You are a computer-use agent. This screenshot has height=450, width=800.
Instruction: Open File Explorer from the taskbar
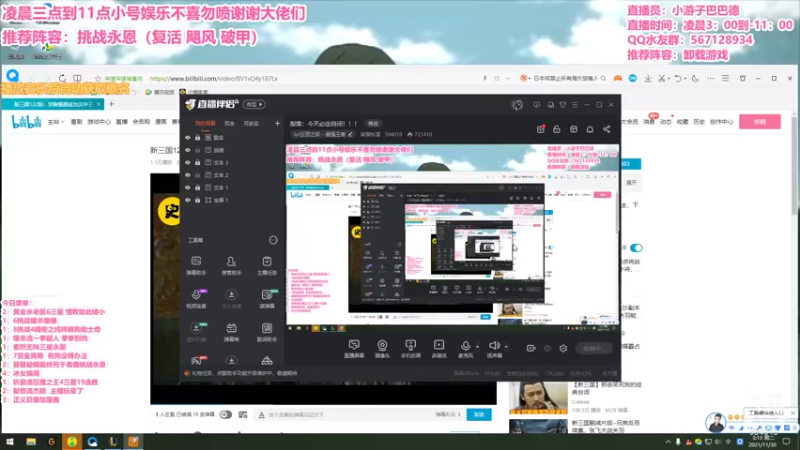tap(31, 442)
